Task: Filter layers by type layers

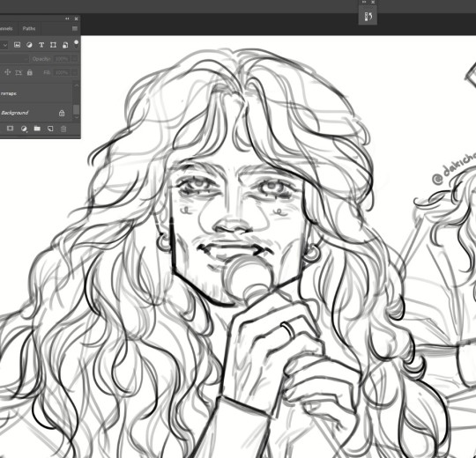Action: [41, 45]
